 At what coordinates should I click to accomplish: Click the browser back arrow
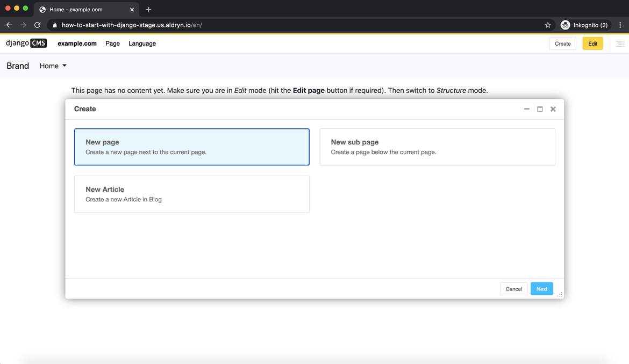(9, 25)
